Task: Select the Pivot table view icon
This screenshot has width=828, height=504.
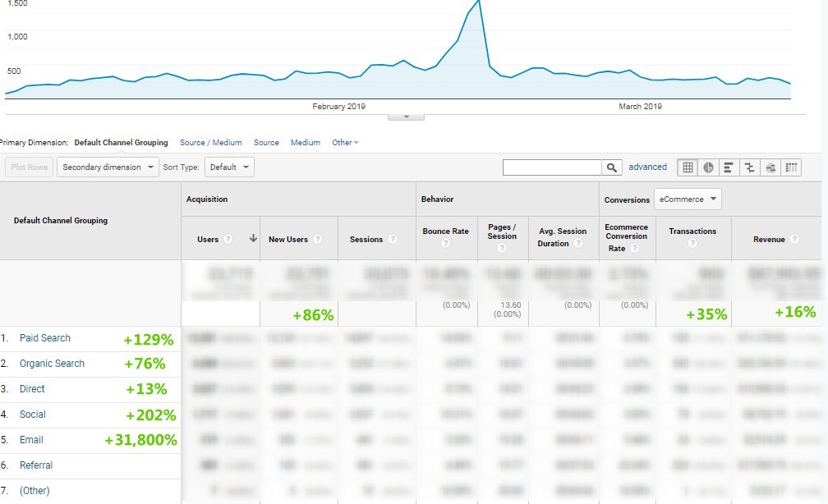Action: (x=790, y=167)
